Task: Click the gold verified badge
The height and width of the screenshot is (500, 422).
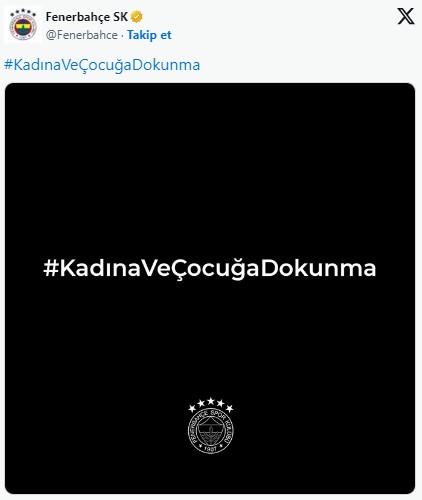Action: (x=136, y=16)
